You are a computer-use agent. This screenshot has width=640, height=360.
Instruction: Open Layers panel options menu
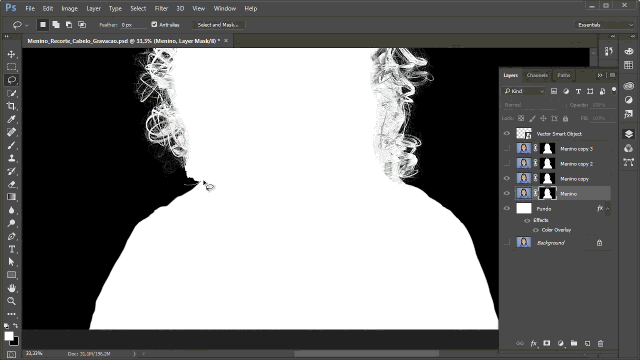click(612, 75)
